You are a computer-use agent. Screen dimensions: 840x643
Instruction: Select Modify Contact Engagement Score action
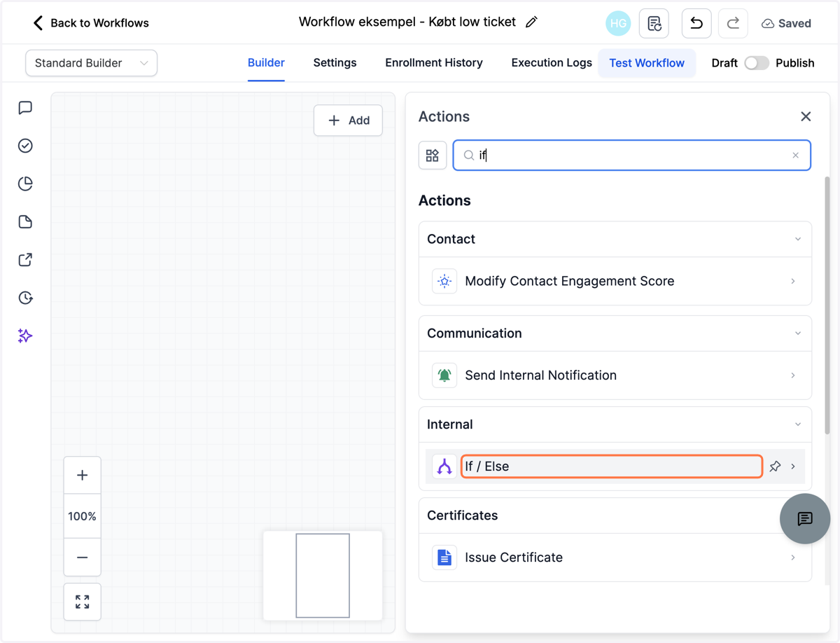tap(615, 281)
